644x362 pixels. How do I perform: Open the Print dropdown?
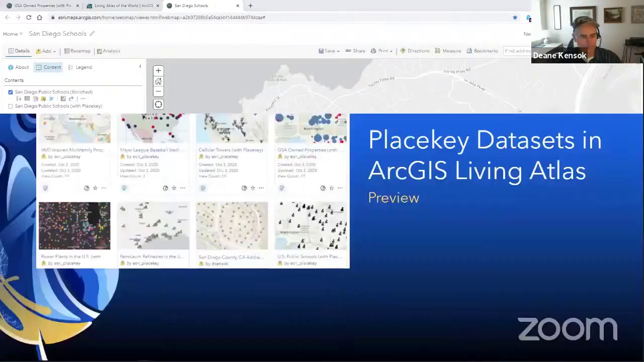381,51
